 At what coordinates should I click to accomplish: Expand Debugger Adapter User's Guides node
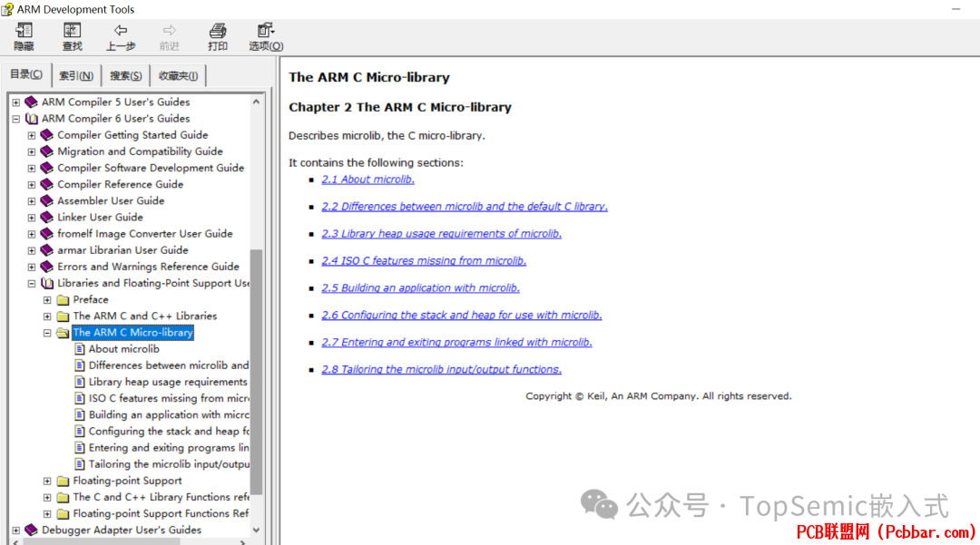pyautogui.click(x=15, y=530)
